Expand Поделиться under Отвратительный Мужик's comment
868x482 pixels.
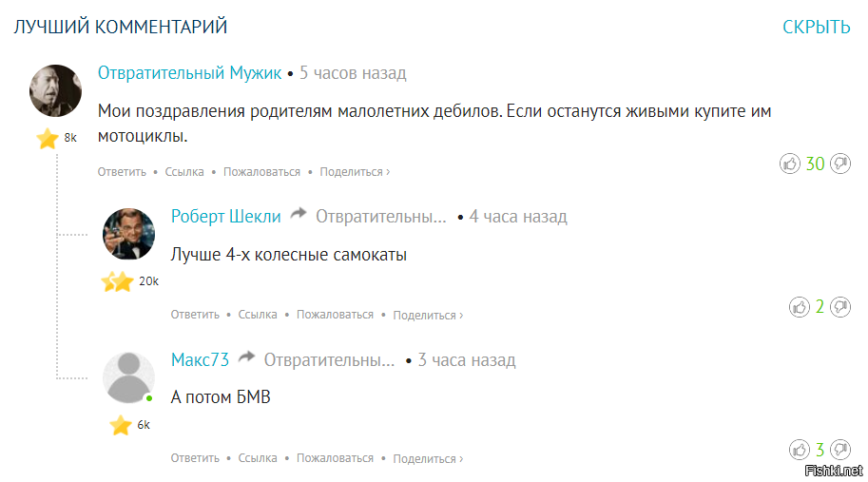coord(355,172)
